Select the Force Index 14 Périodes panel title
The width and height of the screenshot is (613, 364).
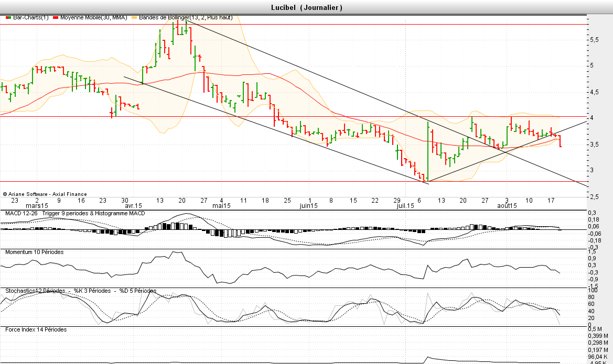click(36, 329)
